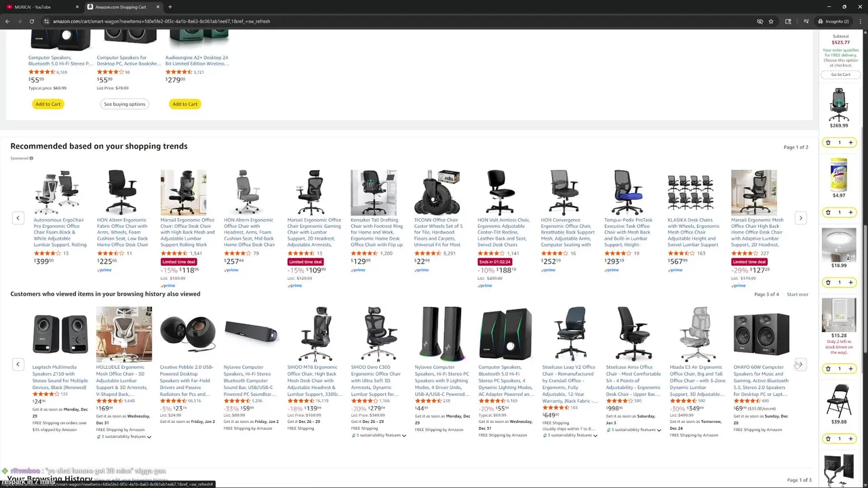Screen dimensions: 868x488
Task: Open site information icon in address bar
Action: point(46,21)
